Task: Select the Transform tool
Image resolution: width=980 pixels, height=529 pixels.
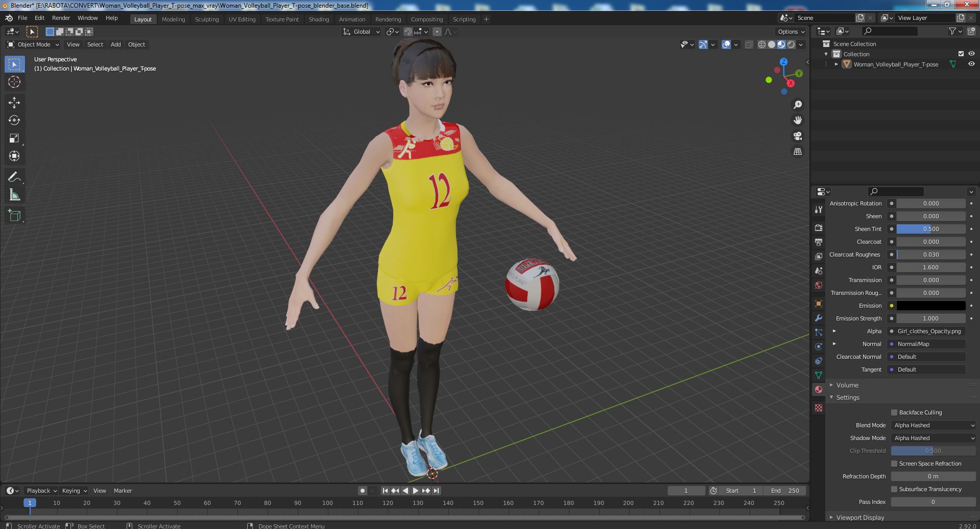Action: 14,156
